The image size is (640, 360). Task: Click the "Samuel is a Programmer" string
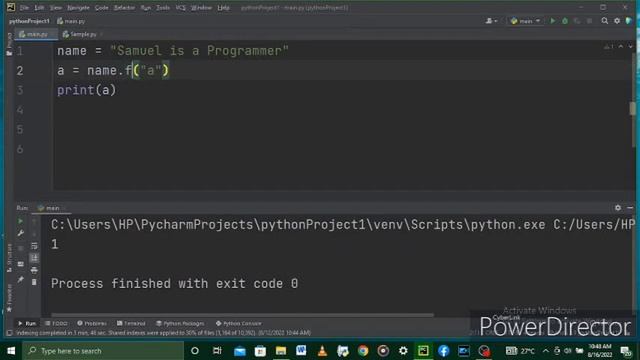click(x=199, y=51)
